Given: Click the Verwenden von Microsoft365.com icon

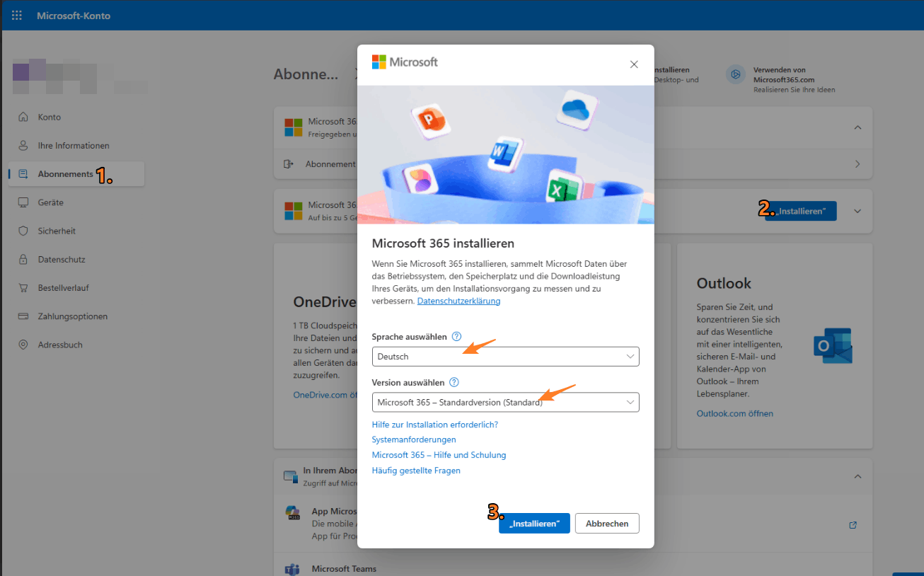Looking at the screenshot, I should click(x=736, y=73).
